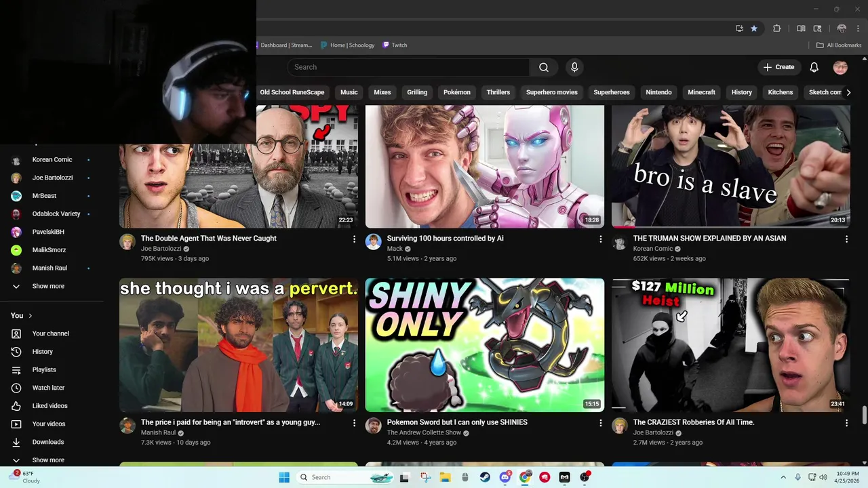Select the Music category chip
Viewport: 868px width, 488px height.
(349, 92)
